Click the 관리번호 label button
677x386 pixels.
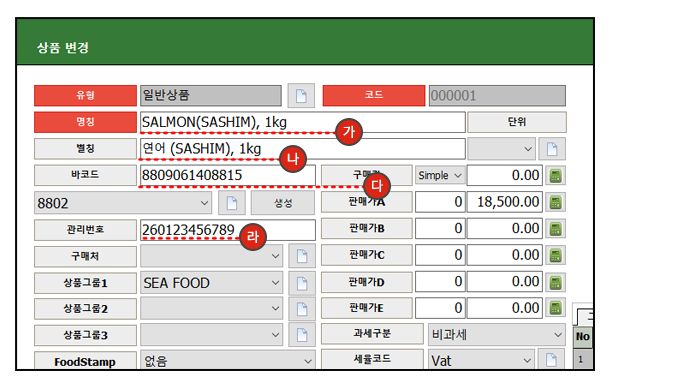point(85,230)
